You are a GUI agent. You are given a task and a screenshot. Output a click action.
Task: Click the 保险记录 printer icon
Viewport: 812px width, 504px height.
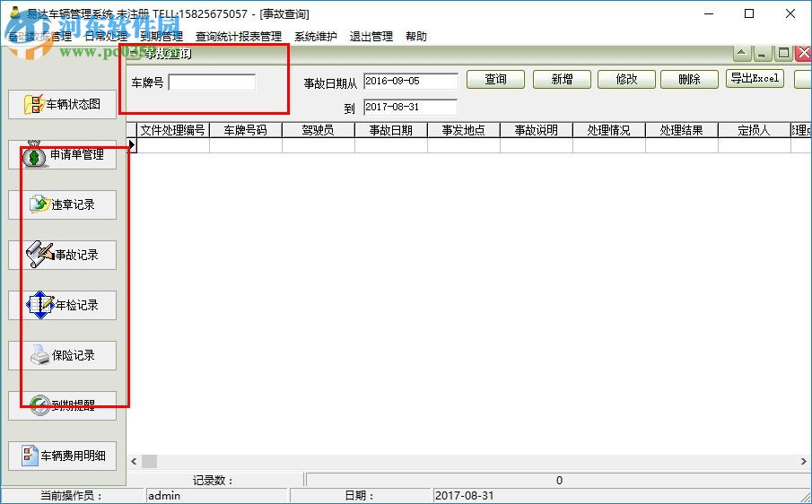tap(39, 355)
